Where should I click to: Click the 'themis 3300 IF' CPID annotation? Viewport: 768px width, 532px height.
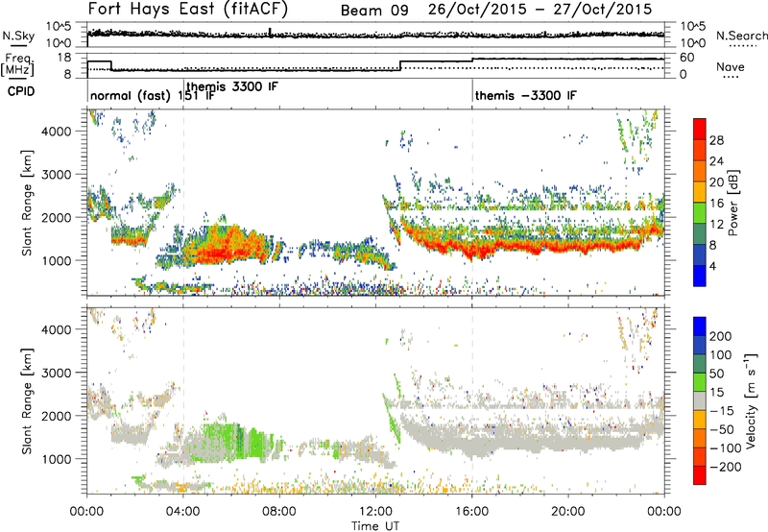coord(232,86)
